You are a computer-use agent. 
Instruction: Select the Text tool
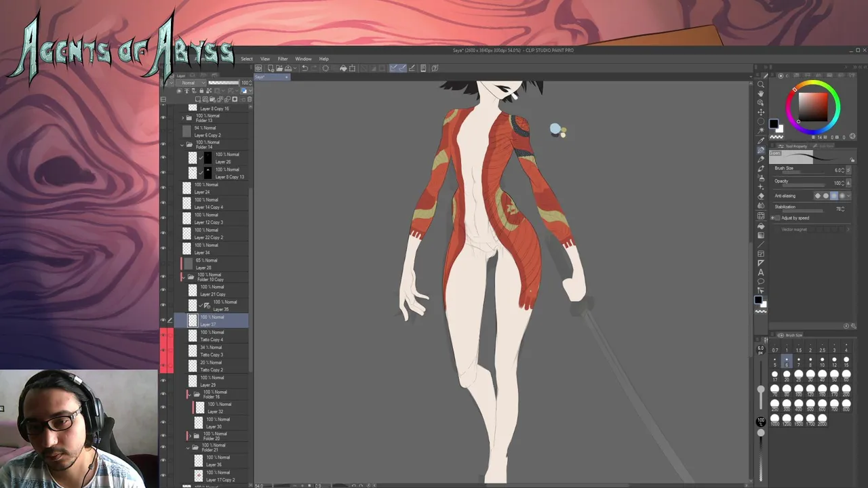click(761, 272)
